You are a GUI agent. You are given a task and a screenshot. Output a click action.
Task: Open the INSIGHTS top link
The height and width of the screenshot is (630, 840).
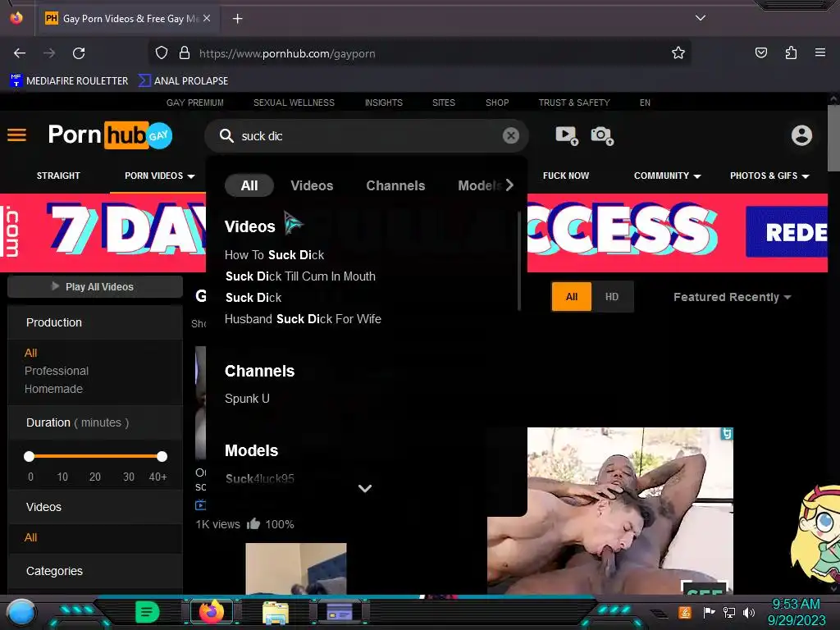click(x=384, y=103)
